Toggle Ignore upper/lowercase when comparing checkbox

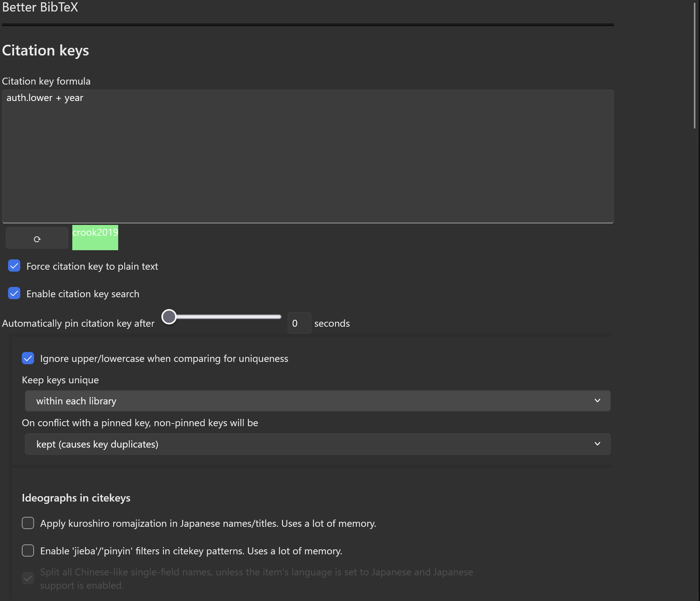(x=28, y=358)
